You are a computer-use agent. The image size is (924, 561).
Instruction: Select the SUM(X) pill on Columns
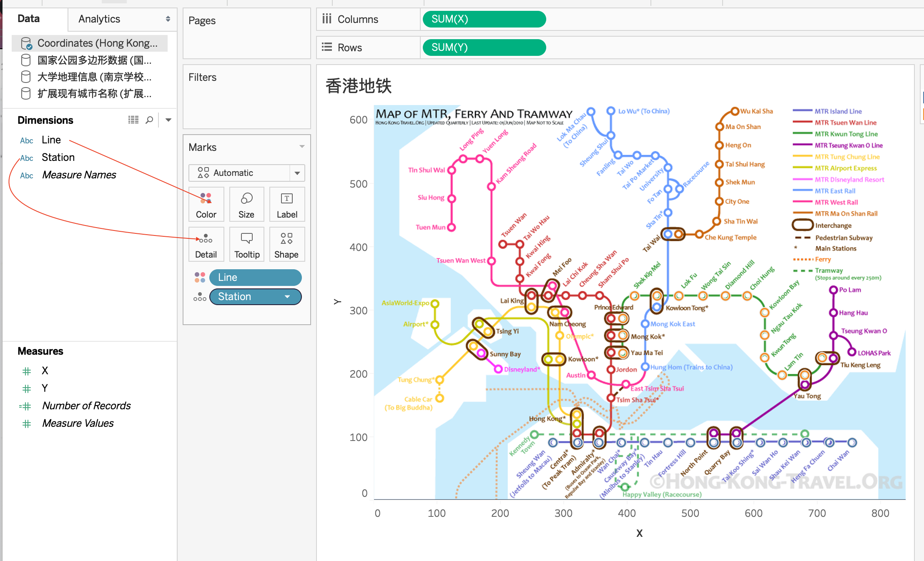484,19
